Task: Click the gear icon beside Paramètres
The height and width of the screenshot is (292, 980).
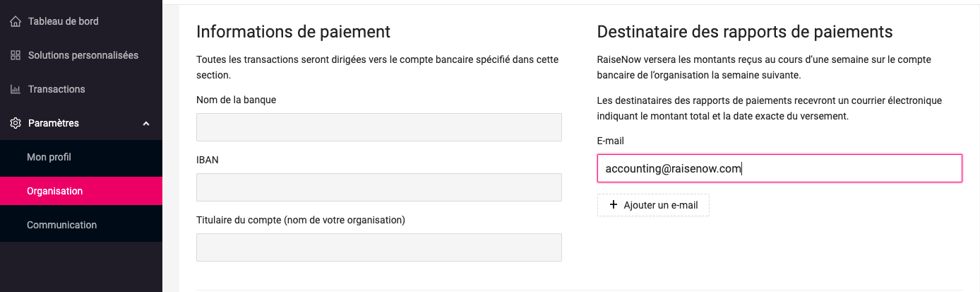Action: 16,123
